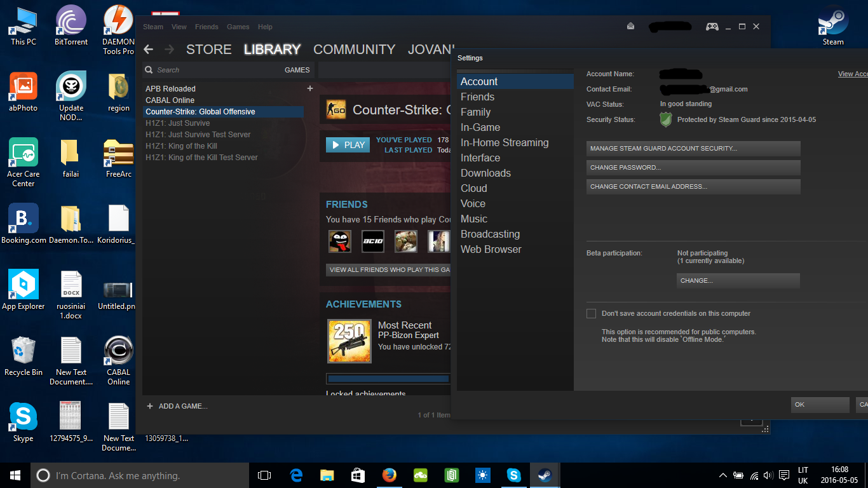The width and height of the screenshot is (868, 488).
Task: Click Manage Steam Guard Account Security
Action: tap(693, 149)
